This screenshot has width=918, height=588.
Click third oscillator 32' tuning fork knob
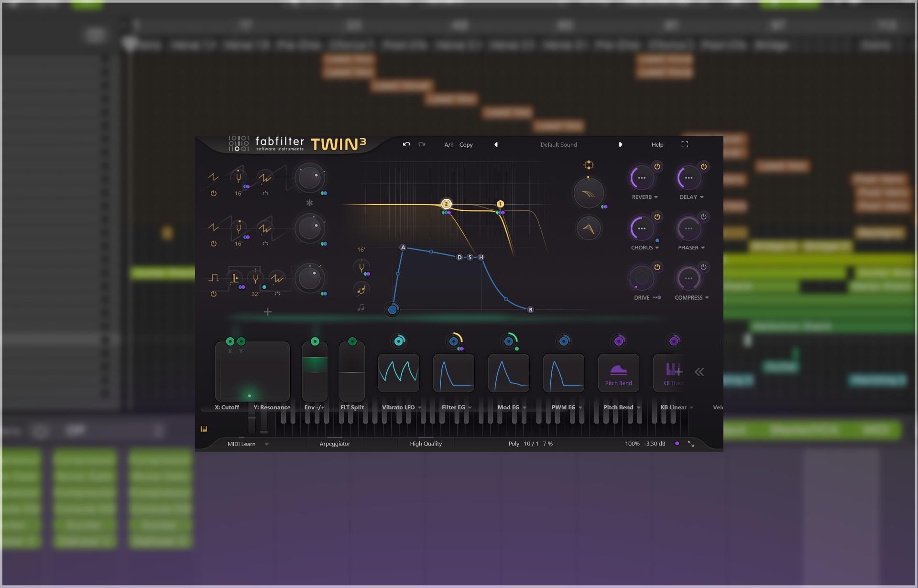coord(256,278)
